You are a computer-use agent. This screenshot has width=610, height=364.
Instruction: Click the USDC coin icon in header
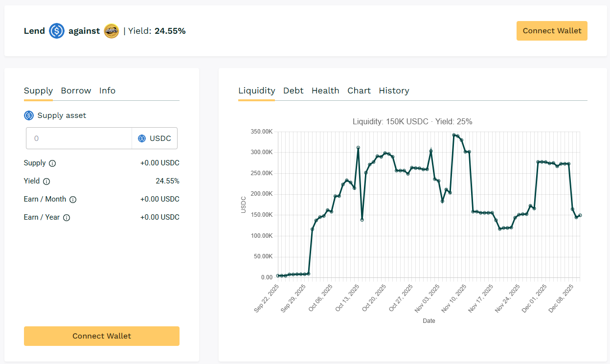(x=57, y=31)
